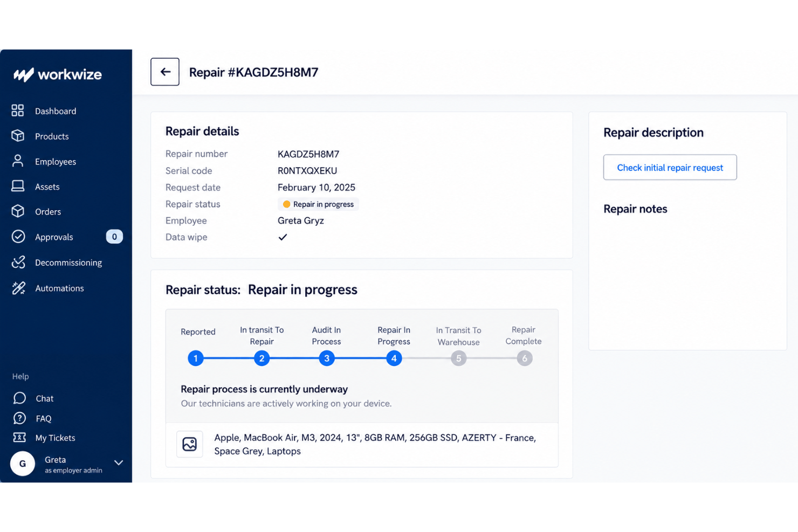Click the Approvals count badge showing 0

114,237
